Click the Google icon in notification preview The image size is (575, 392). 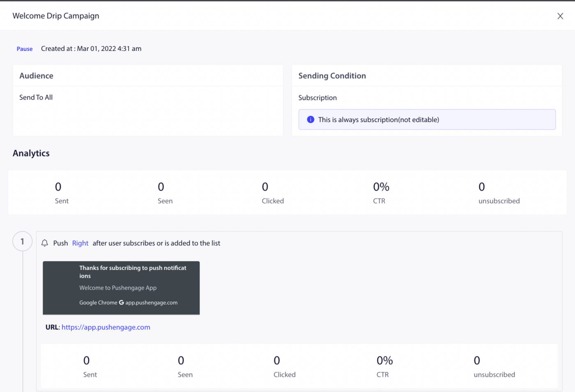click(x=121, y=302)
